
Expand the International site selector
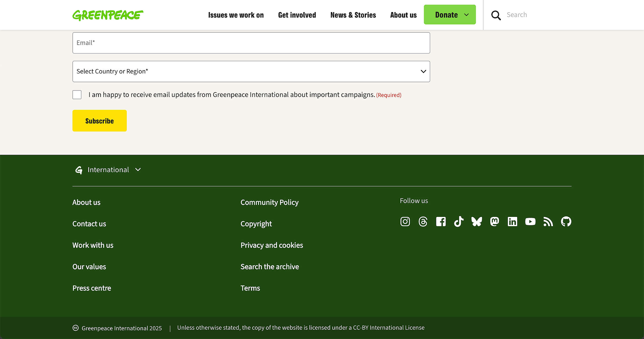click(x=108, y=170)
